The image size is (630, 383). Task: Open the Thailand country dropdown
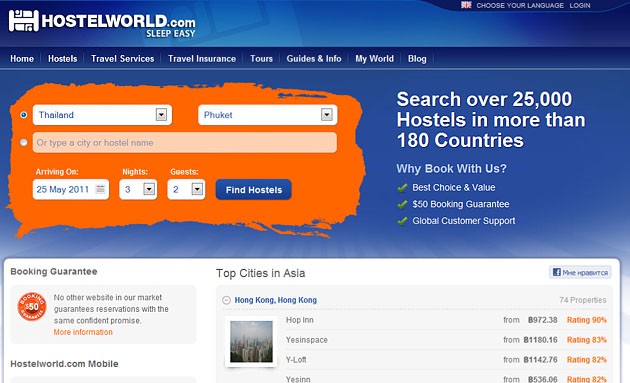pyautogui.click(x=102, y=115)
